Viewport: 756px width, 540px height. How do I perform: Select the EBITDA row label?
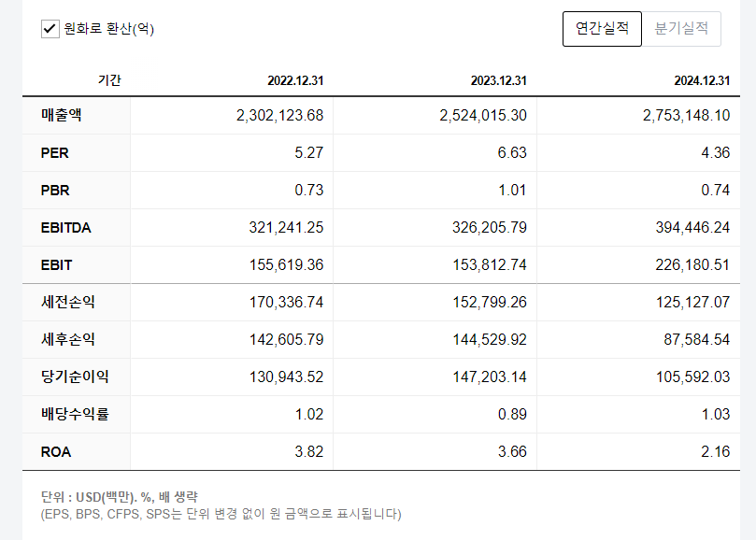tap(66, 228)
